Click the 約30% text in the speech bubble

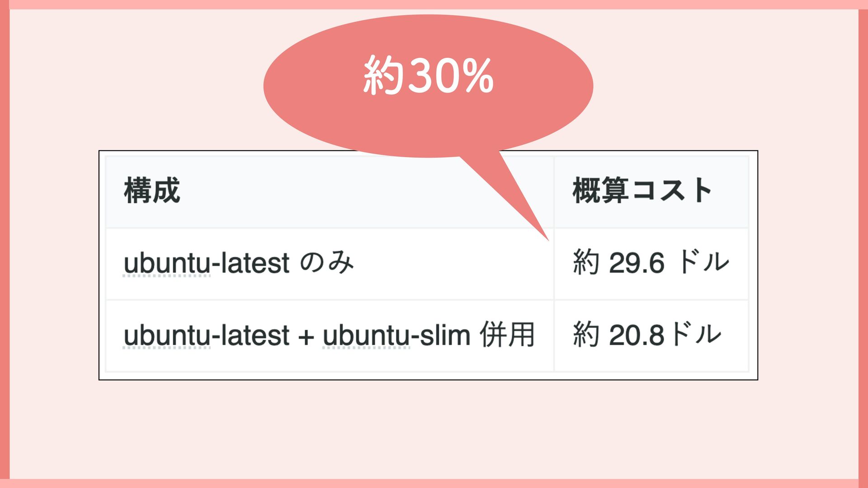(x=428, y=75)
